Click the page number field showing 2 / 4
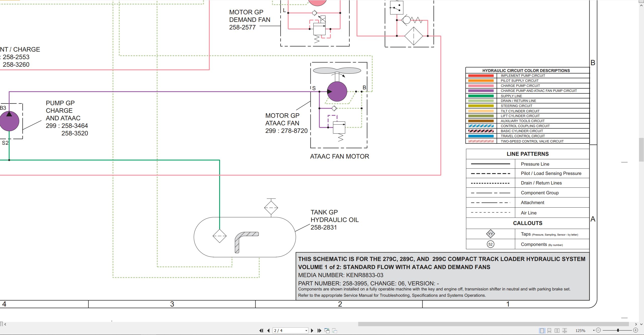 click(x=289, y=331)
